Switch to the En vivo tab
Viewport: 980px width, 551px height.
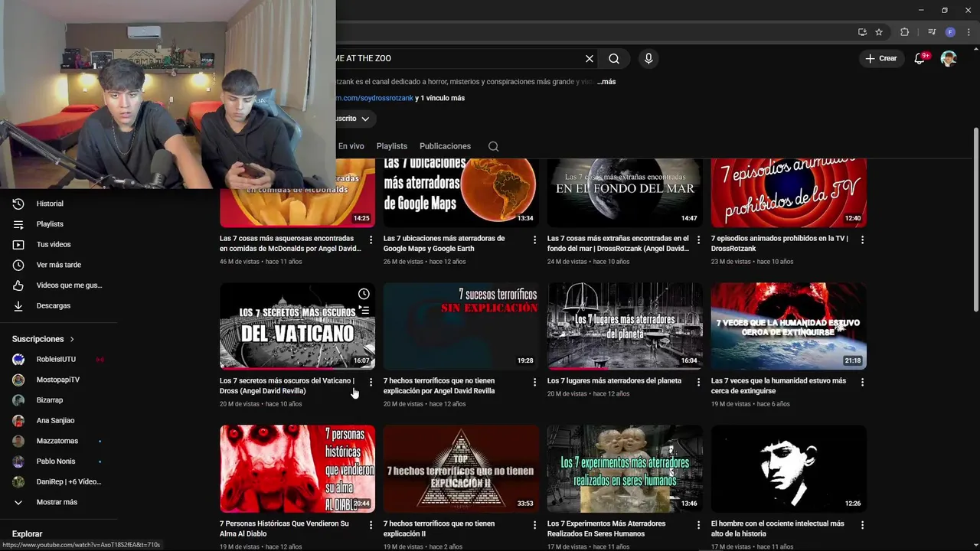coord(351,146)
